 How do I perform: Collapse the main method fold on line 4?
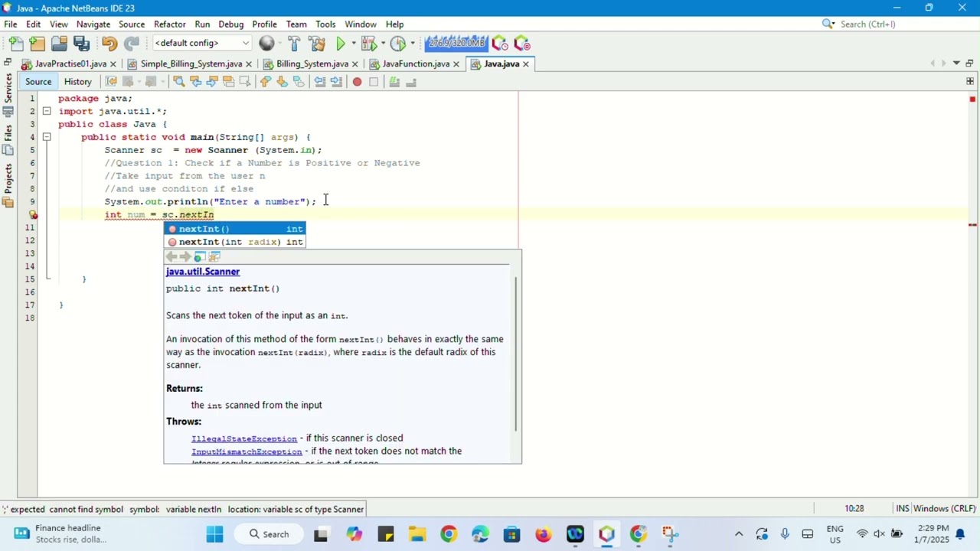(47, 137)
